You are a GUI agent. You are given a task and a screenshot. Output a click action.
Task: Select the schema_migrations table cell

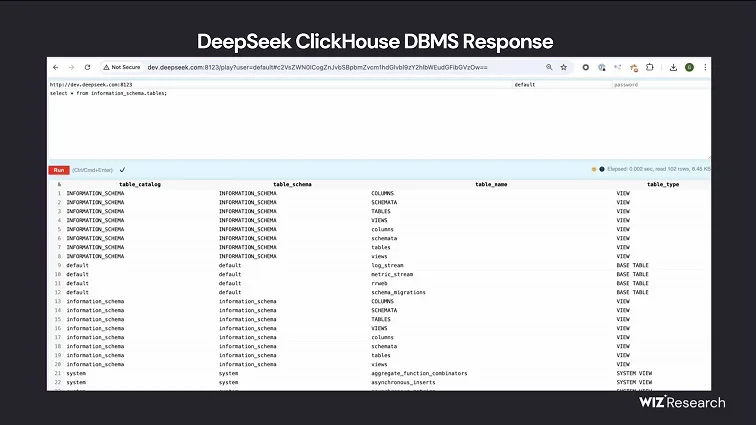(x=398, y=292)
